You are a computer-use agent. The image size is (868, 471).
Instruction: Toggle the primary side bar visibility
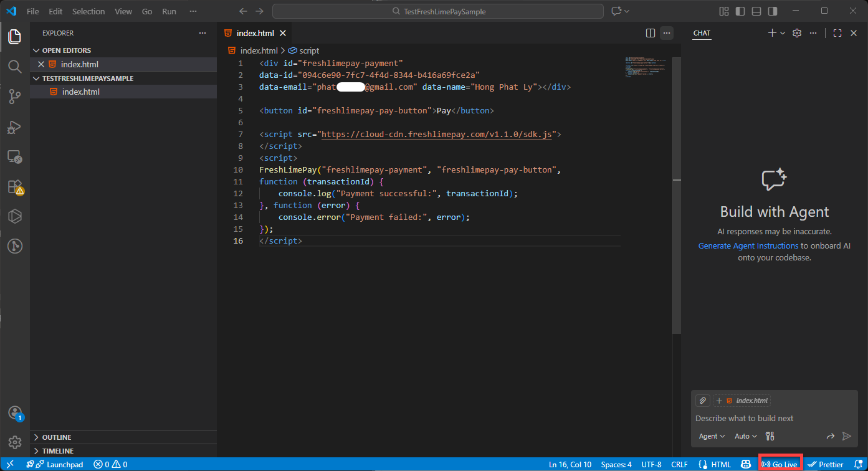tap(740, 11)
